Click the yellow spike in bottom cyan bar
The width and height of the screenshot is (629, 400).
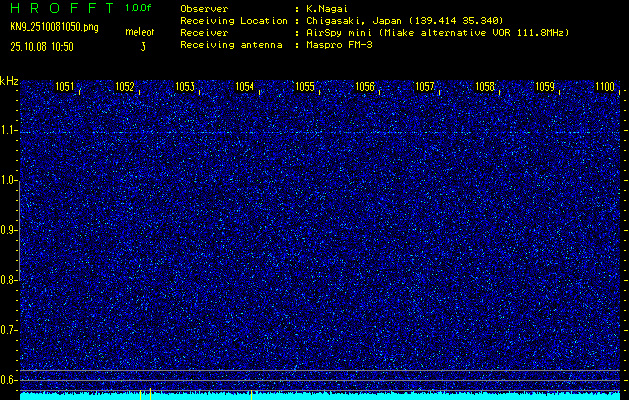pyautogui.click(x=148, y=394)
